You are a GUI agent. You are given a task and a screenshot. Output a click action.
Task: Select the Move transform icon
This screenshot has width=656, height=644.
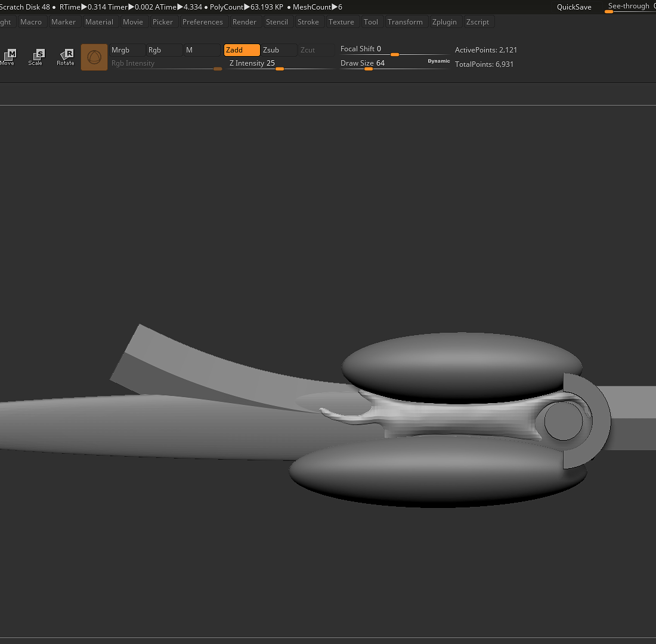[8, 57]
